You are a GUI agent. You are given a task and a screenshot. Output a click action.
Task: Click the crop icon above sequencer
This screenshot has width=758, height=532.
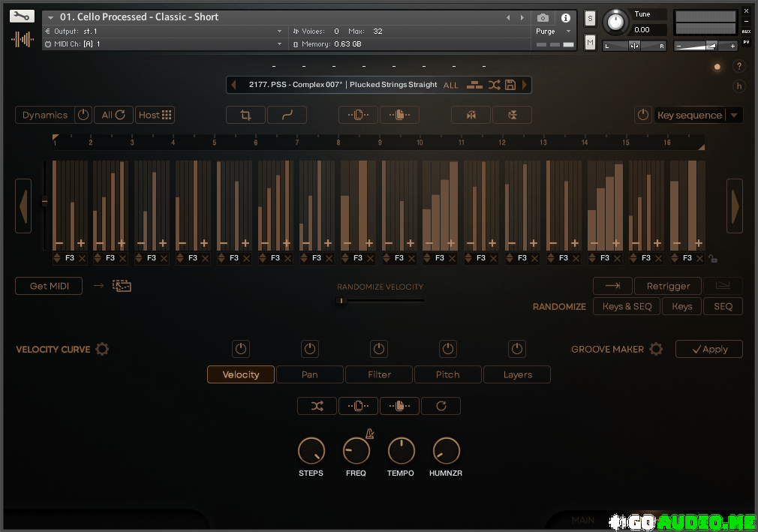coord(245,115)
